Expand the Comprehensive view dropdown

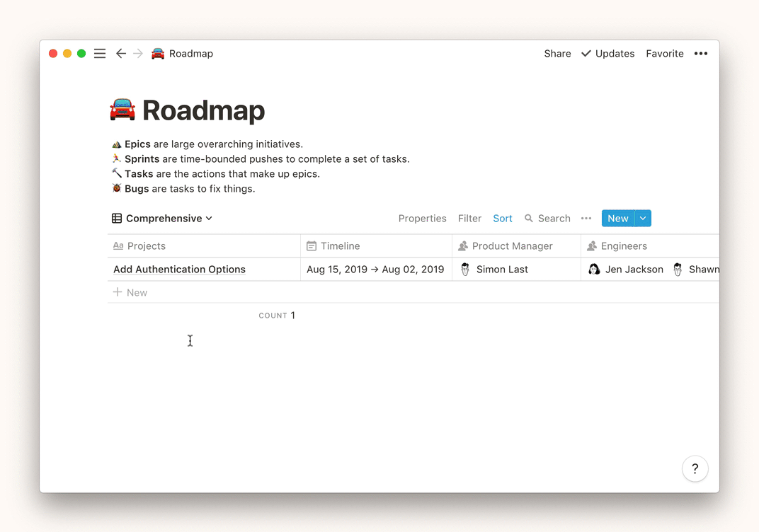[x=162, y=219]
